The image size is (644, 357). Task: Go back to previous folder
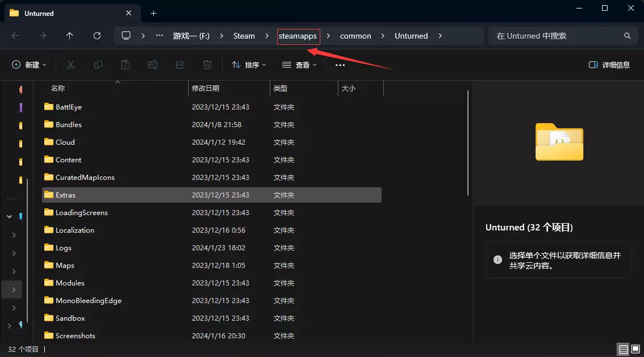[15, 36]
